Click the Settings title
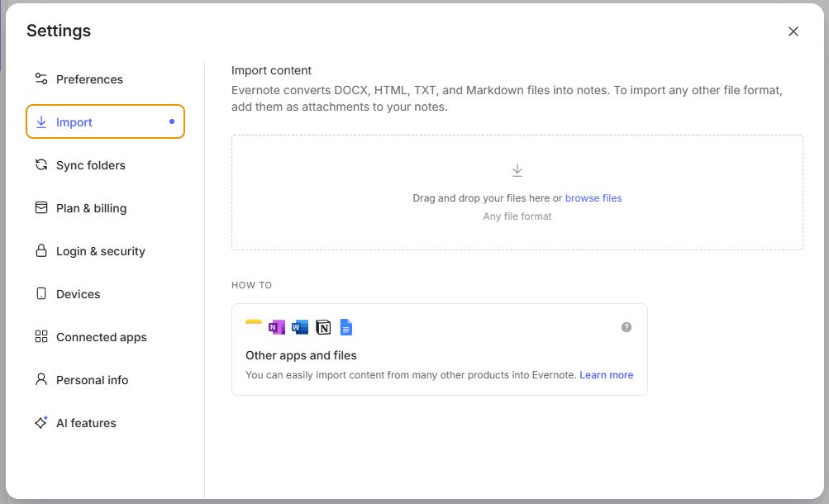Screen dimensions: 829x504 point(59,31)
